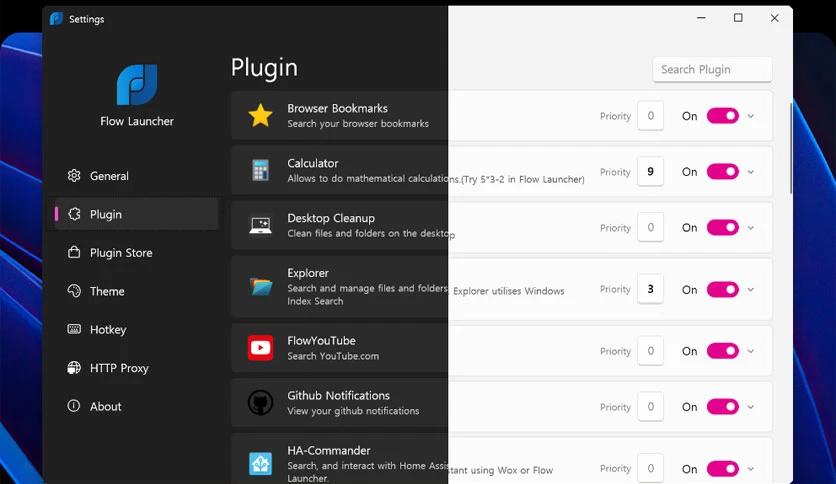Click the About info icon
Image resolution: width=836 pixels, height=484 pixels.
(x=74, y=406)
